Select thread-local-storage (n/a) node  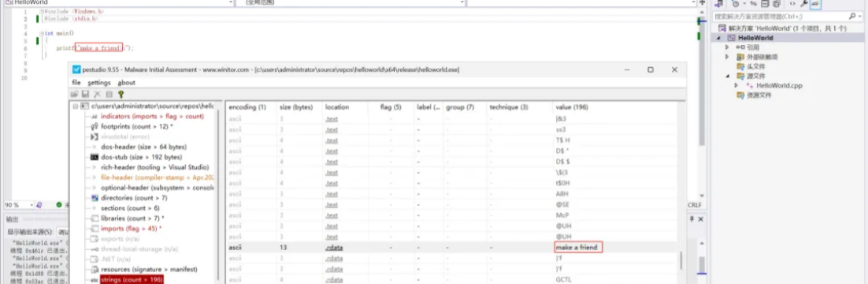tap(139, 249)
